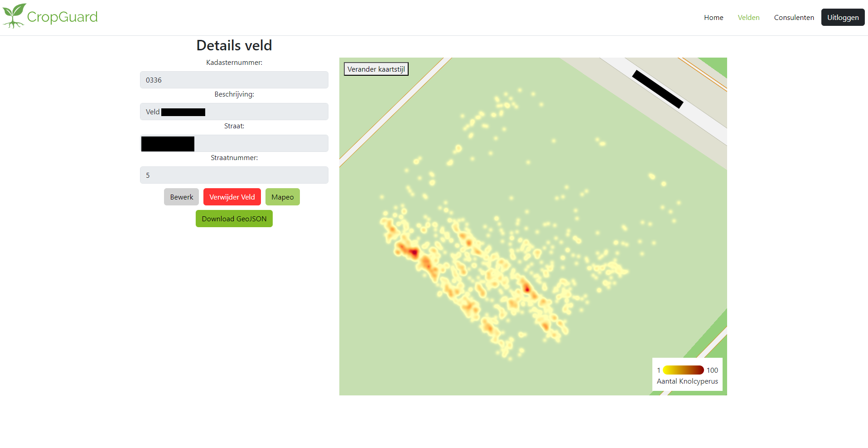
Task: Click the largest dark red heatmap hotspot
Action: tap(413, 253)
